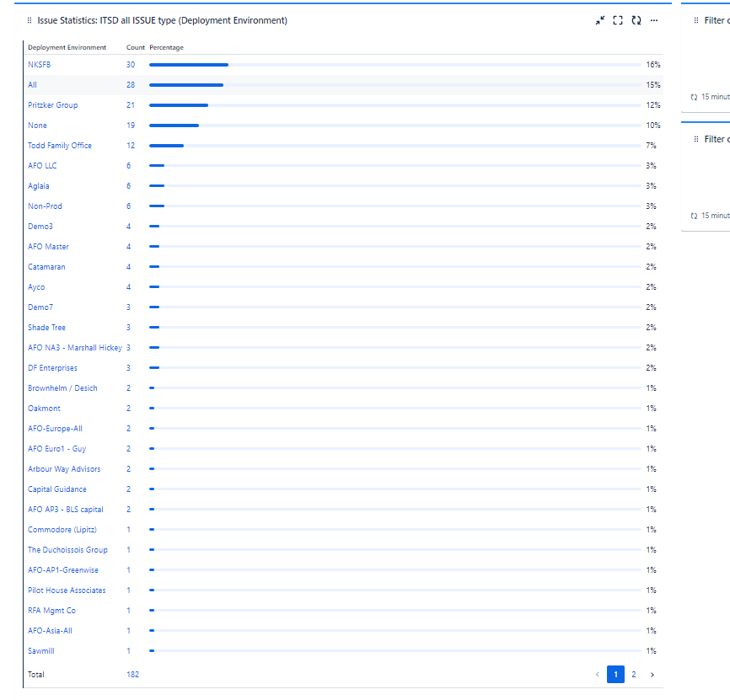Refresh the Issue Statistics gadget
Screen dimensions: 730x700
[636, 19]
